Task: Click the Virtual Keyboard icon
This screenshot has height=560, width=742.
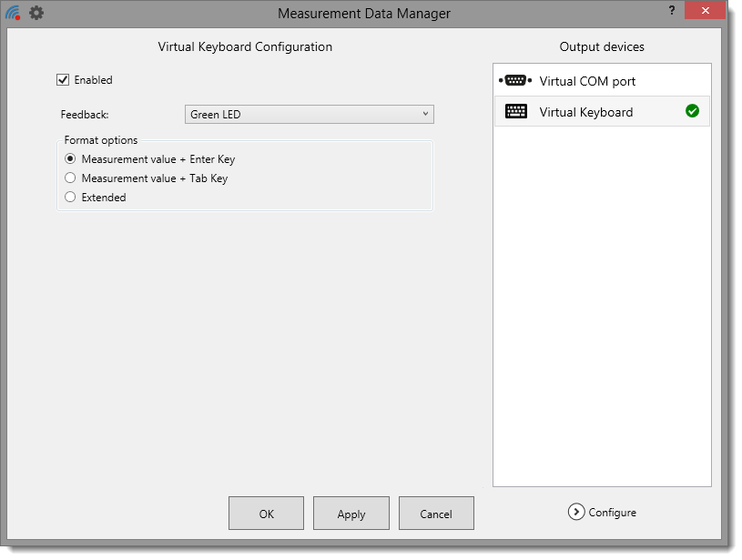Action: (x=515, y=112)
